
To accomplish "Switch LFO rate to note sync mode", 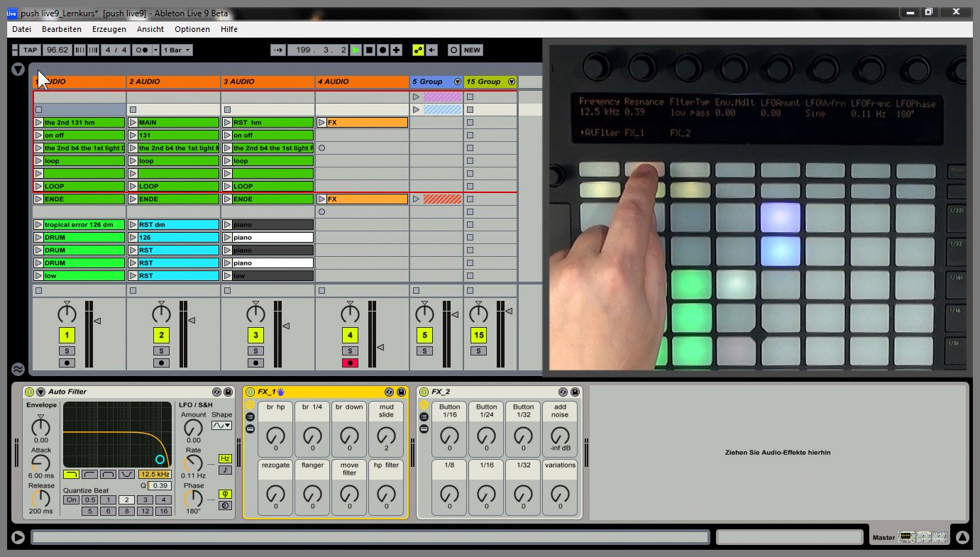I will 225,470.
